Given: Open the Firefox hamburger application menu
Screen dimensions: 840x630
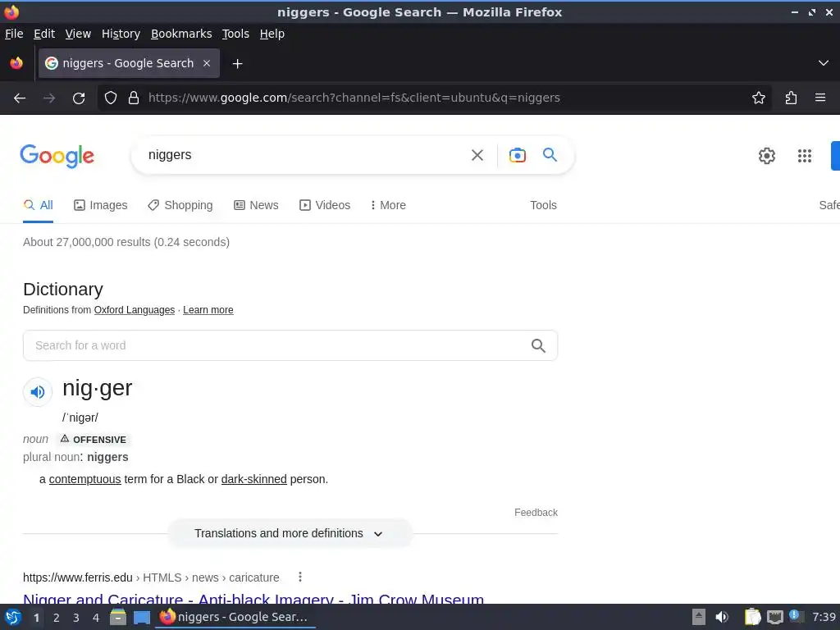Looking at the screenshot, I should point(820,98).
